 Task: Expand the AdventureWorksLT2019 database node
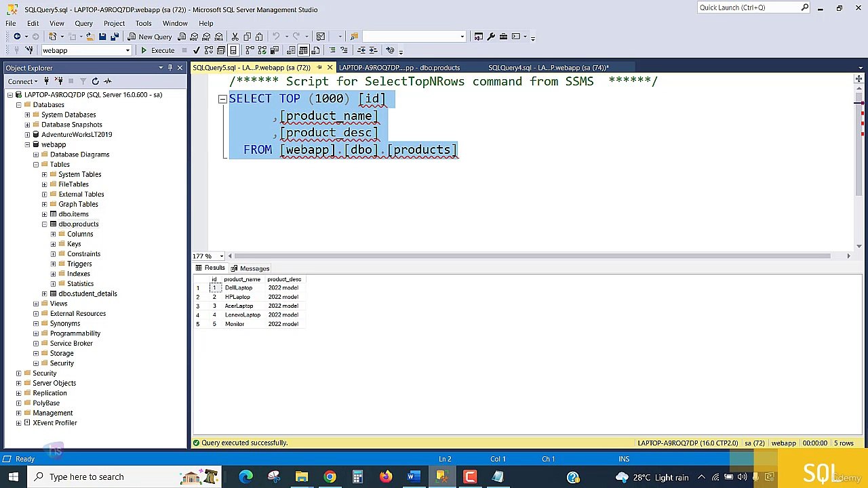tap(27, 134)
